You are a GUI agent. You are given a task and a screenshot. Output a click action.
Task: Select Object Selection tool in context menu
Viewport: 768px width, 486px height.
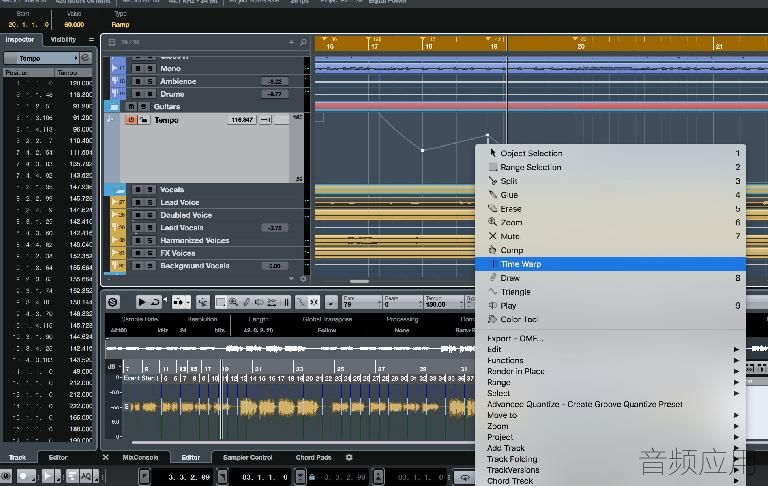(610, 153)
